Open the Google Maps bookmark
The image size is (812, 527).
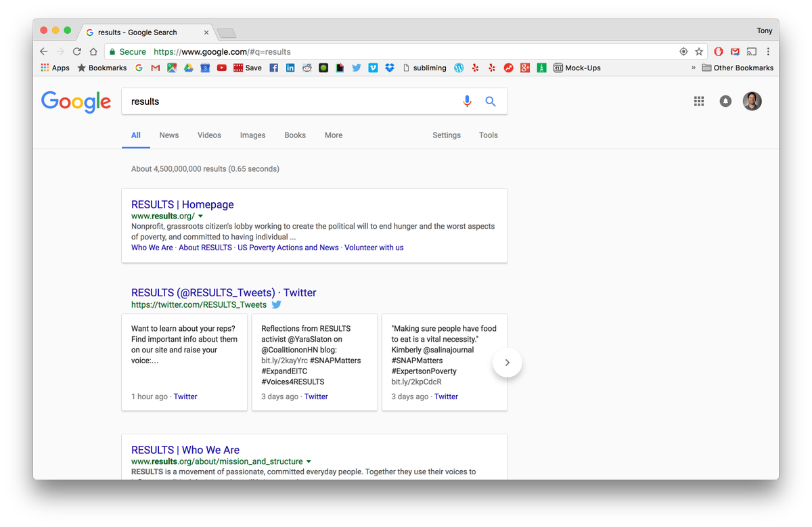point(172,68)
